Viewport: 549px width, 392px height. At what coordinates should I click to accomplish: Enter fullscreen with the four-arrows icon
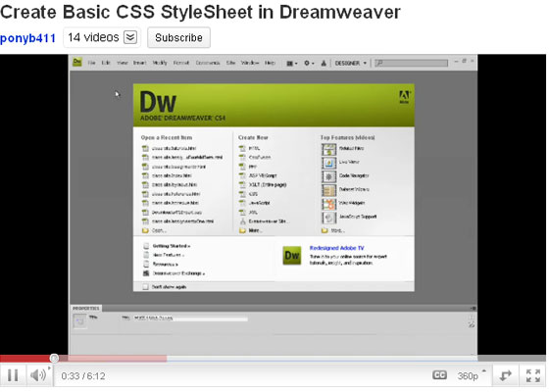click(532, 376)
